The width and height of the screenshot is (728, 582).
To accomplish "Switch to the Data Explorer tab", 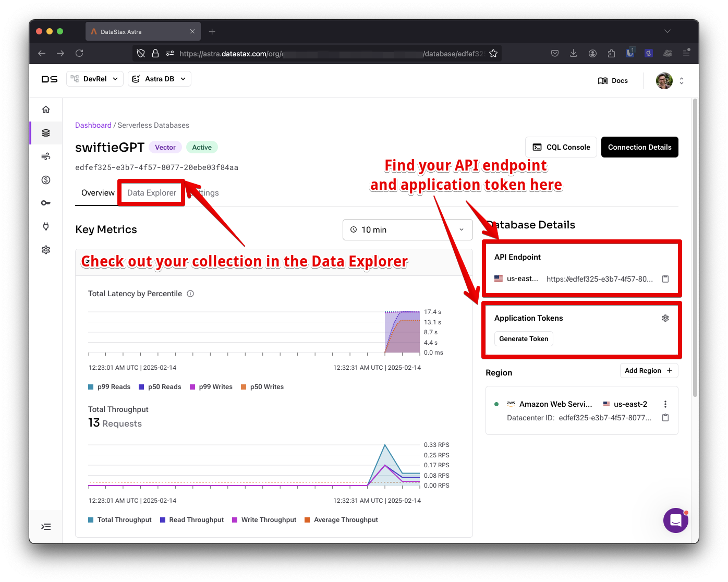I will (x=152, y=193).
